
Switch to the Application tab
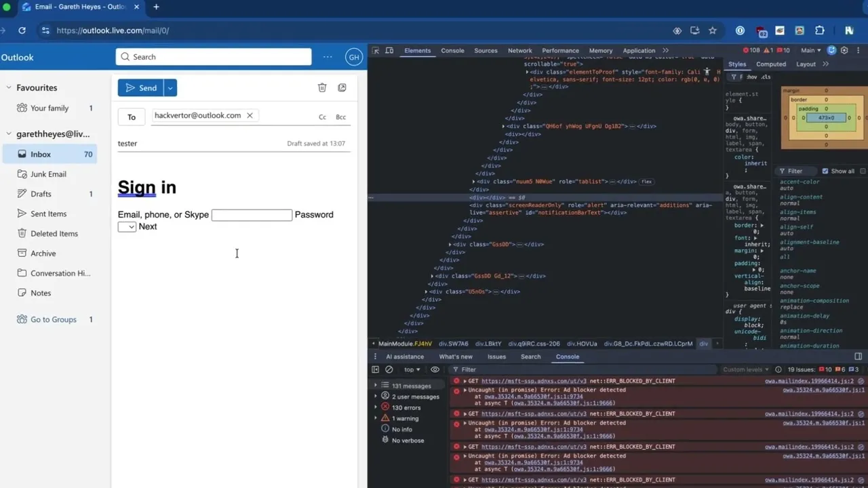click(639, 50)
